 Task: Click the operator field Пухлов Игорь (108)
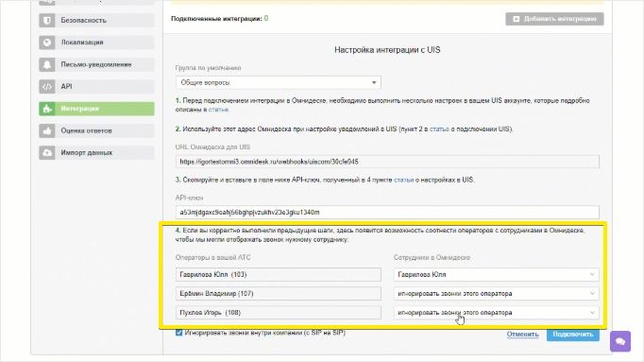point(278,313)
